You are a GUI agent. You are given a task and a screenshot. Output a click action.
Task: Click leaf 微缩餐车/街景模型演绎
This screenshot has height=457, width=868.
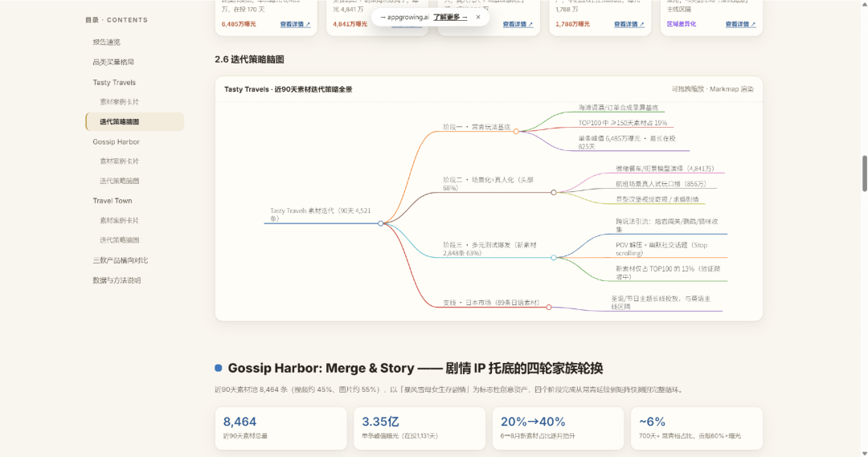(x=665, y=168)
